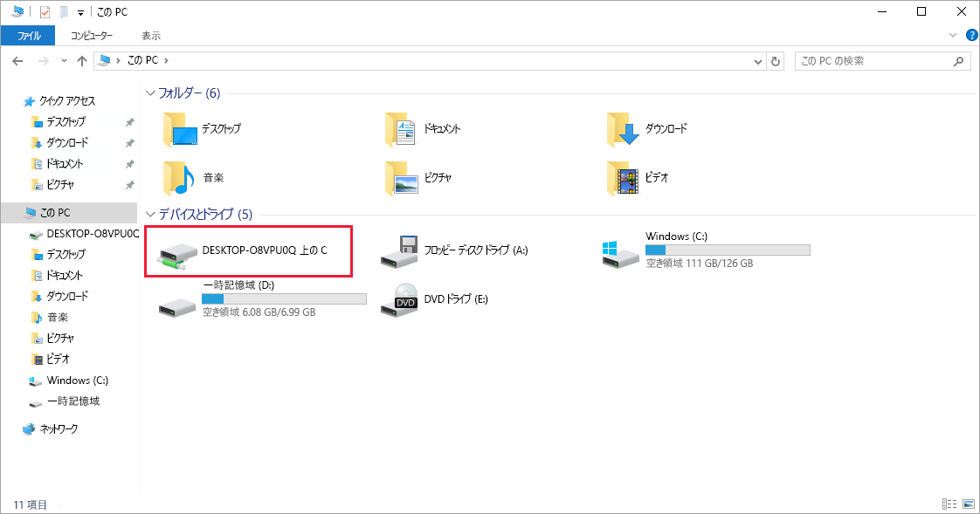This screenshot has width=980, height=514.
Task: Expand the address bar history dropdown
Action: click(757, 61)
